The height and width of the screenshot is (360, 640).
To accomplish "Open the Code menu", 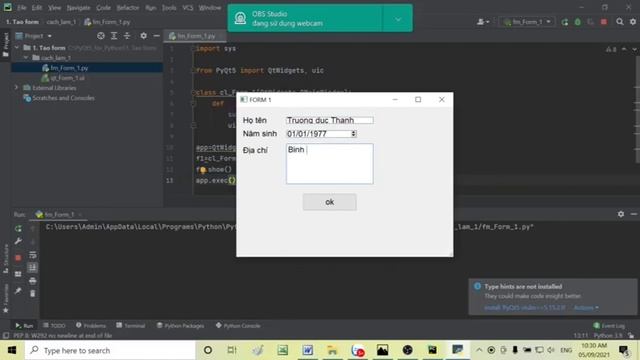I will point(103,8).
